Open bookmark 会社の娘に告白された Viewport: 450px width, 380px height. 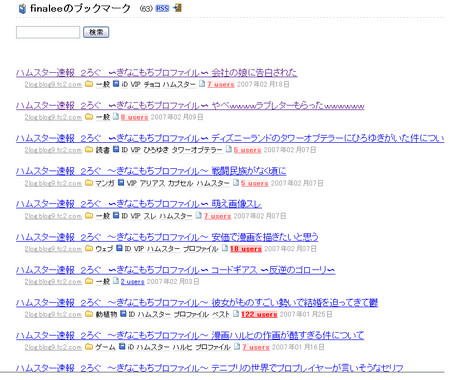pyautogui.click(x=156, y=72)
